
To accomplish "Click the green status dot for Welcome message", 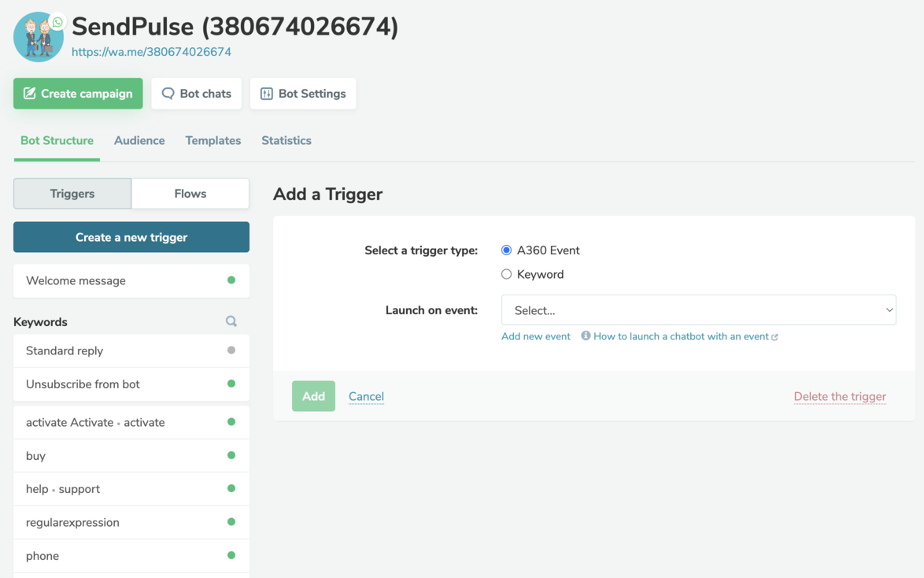I will pyautogui.click(x=231, y=280).
